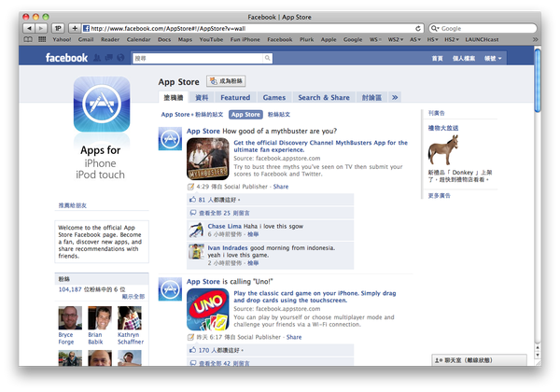
Task: Reload the page using refresh icon
Action: coord(418,28)
